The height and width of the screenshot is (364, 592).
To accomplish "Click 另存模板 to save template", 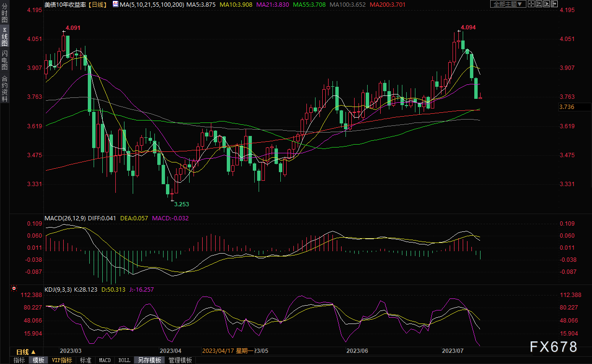I will (x=149, y=360).
